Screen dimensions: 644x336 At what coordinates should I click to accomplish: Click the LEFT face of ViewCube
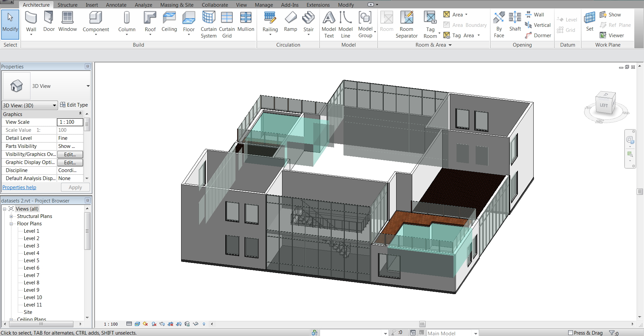pos(604,105)
